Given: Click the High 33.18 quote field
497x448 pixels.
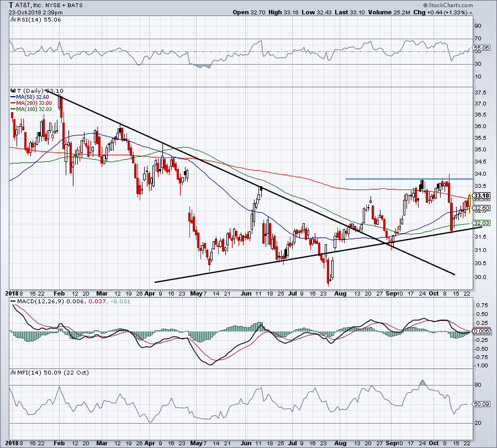Looking at the screenshot, I should click(x=283, y=12).
